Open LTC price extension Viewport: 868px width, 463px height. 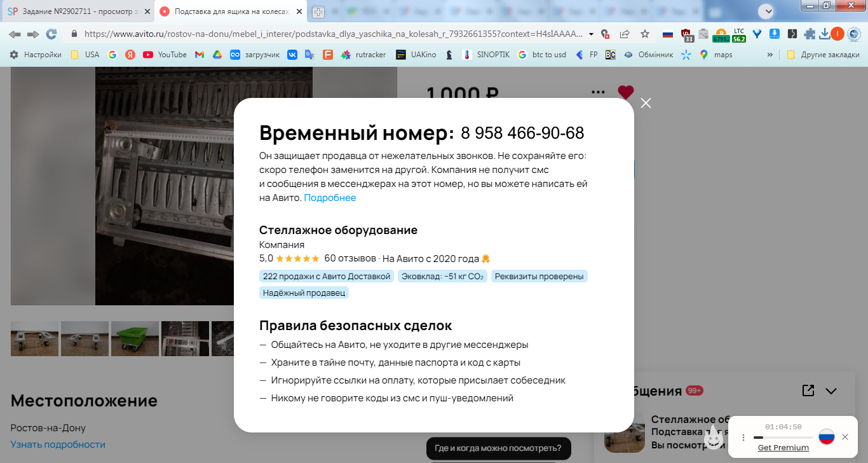click(x=738, y=35)
